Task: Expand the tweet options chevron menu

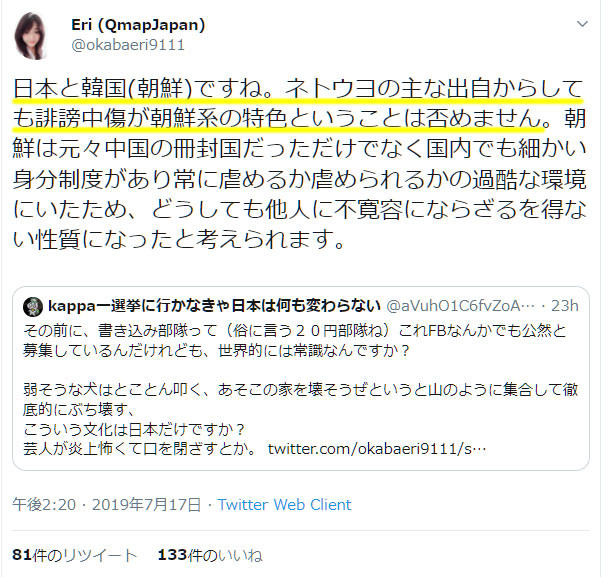Action: (x=582, y=24)
